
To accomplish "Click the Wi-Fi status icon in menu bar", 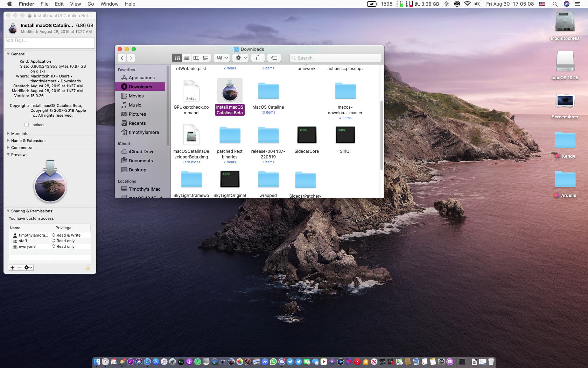I will [467, 4].
